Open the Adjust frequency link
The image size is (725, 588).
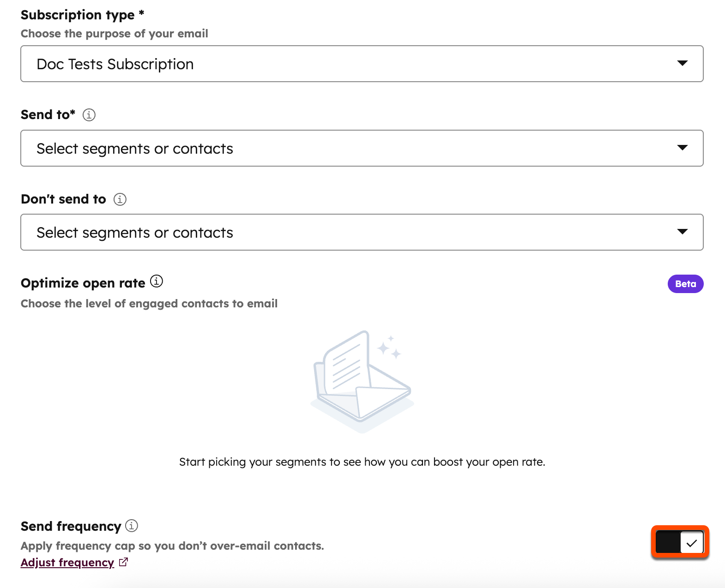66,562
